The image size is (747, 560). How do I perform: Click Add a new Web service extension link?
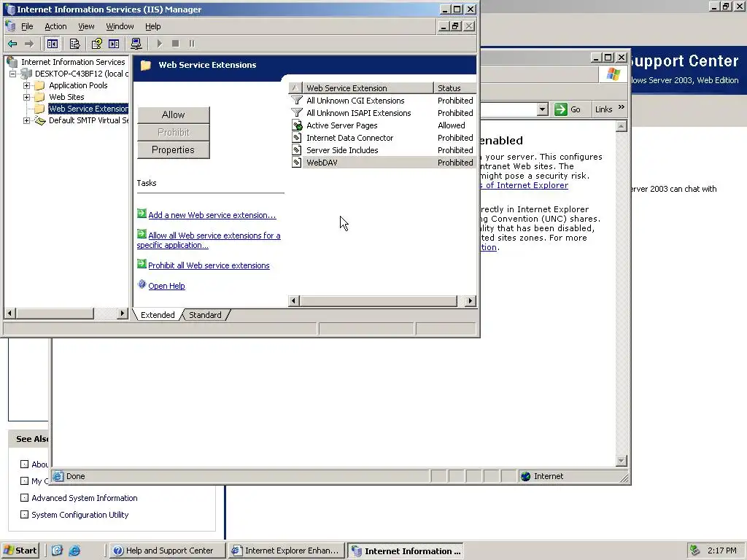tap(212, 215)
